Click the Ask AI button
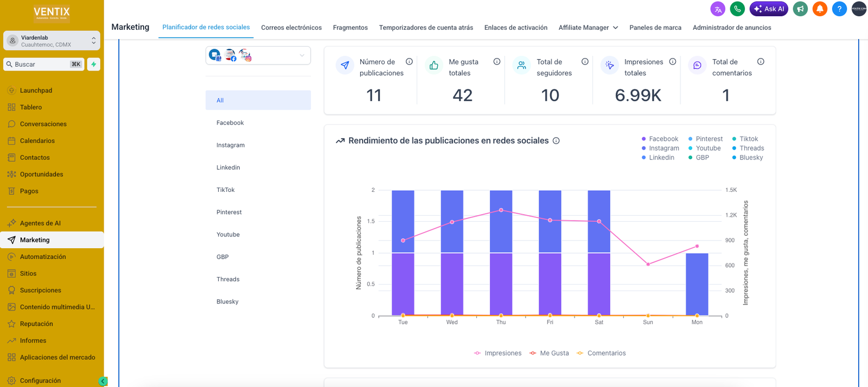868x387 pixels. tap(769, 9)
